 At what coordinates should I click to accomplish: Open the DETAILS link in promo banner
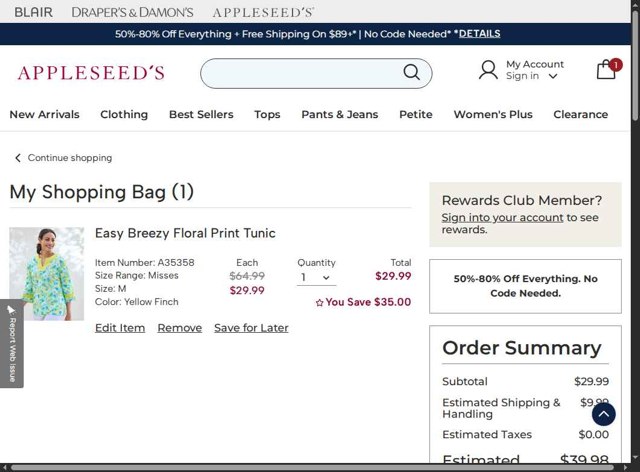pyautogui.click(x=479, y=33)
